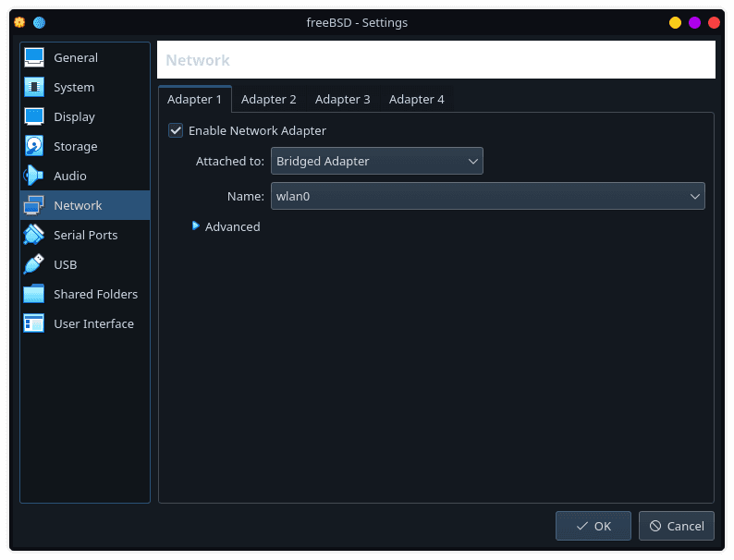Click the yellow minimize window button
This screenshot has width=734, height=560.
pyautogui.click(x=675, y=22)
